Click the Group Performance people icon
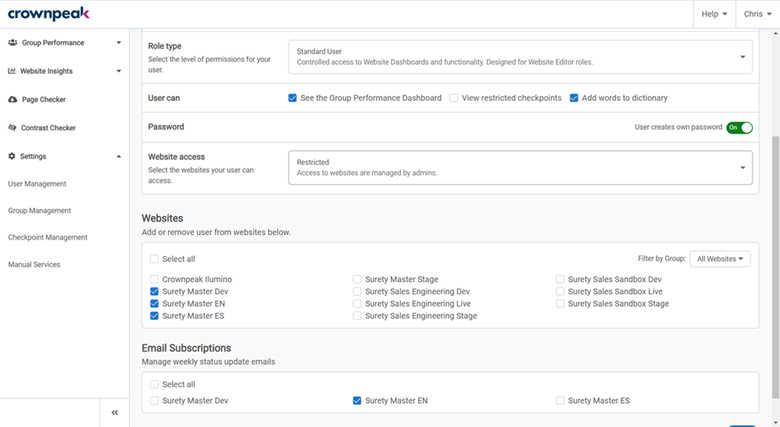 (x=12, y=43)
